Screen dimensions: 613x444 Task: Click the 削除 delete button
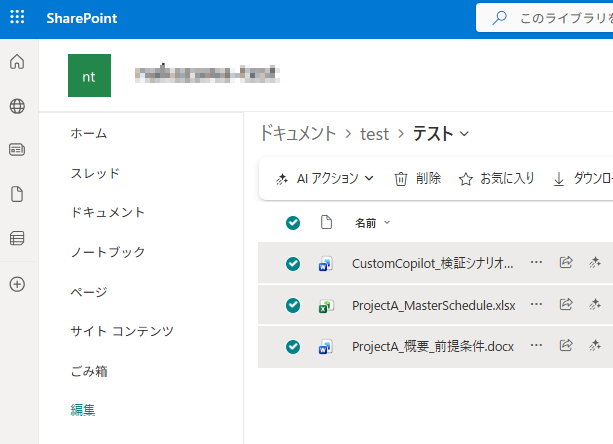click(417, 179)
